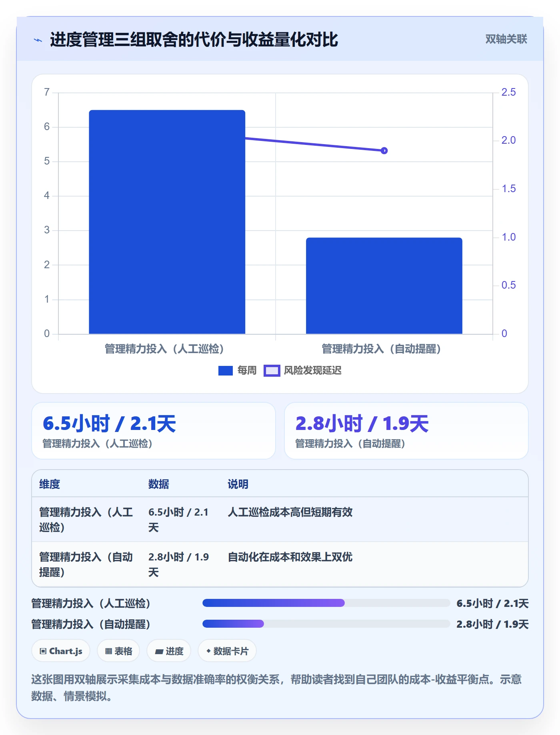Click the x-axis label "管理精力投入（人工巡检）" under the chart

164,349
